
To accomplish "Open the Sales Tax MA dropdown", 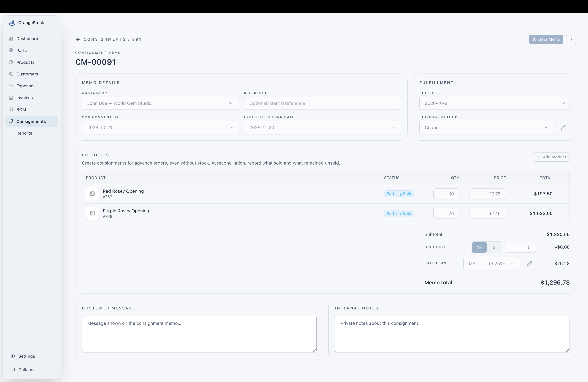I will tap(492, 263).
